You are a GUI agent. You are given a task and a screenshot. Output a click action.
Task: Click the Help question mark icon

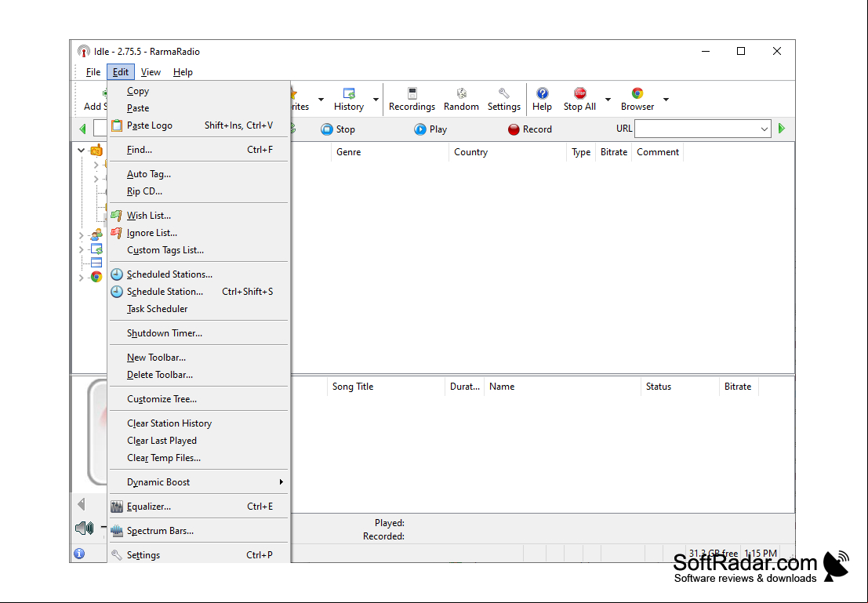542,93
